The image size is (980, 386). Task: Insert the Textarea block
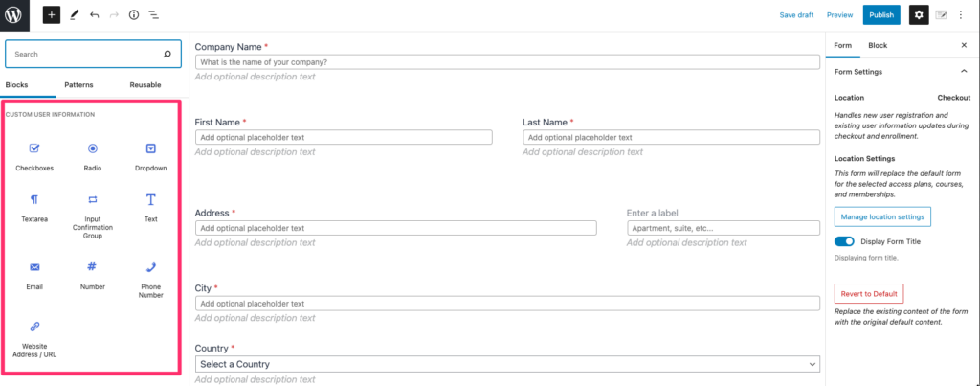tap(34, 208)
